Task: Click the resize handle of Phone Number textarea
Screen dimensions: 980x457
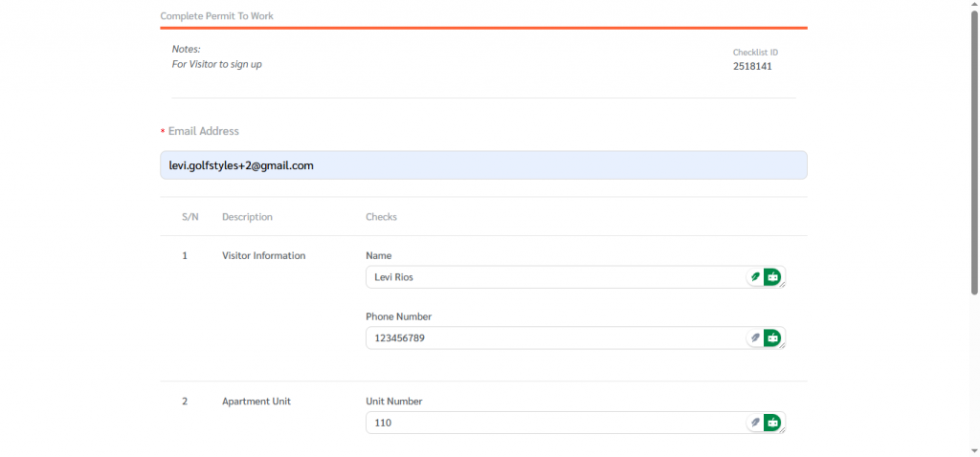Action: pyautogui.click(x=784, y=347)
